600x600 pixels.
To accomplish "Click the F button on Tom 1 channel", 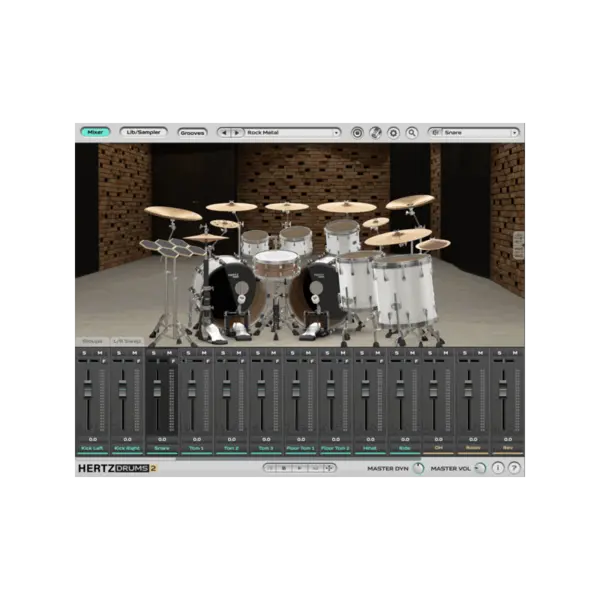I will (208, 361).
